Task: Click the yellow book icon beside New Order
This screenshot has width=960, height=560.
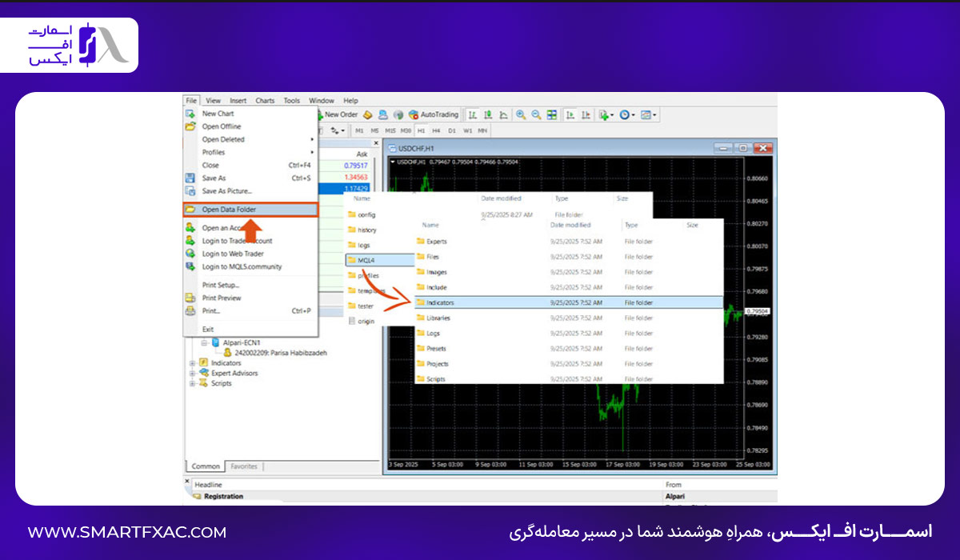Action: pos(367,115)
